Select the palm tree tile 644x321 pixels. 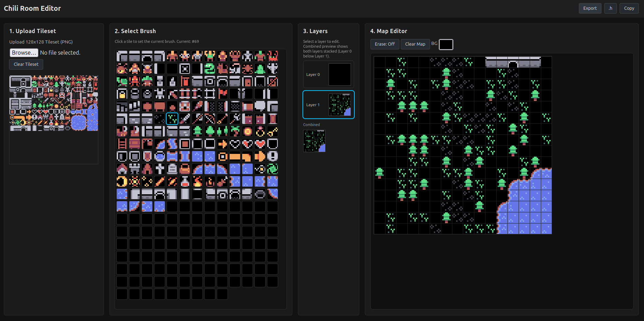click(235, 131)
